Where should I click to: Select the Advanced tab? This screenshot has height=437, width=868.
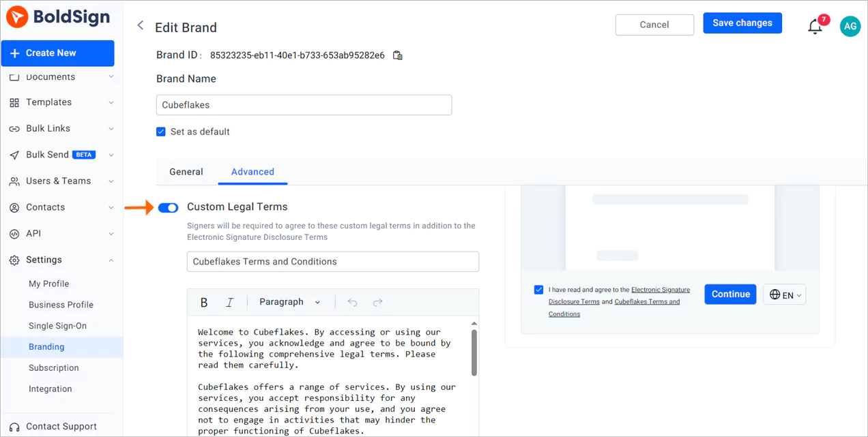[x=252, y=172]
